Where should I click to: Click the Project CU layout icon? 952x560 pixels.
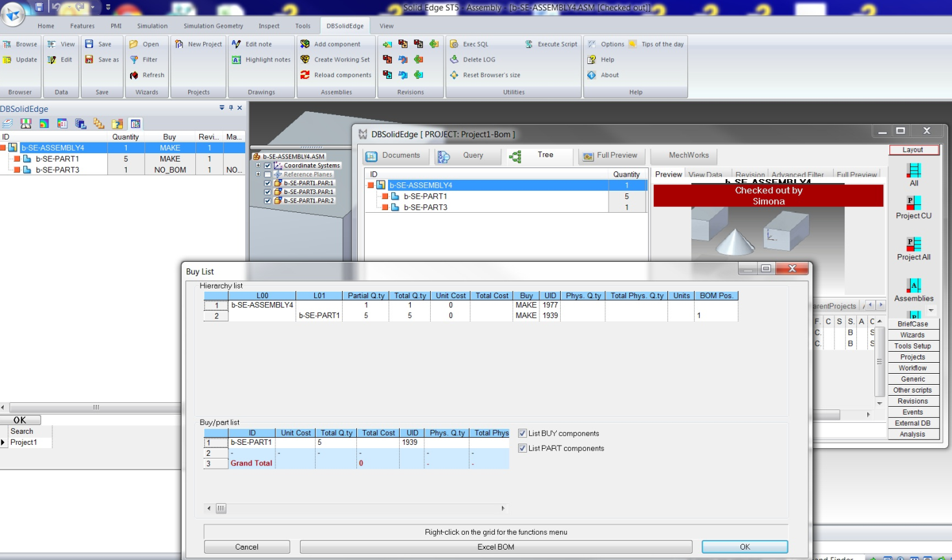[914, 203]
